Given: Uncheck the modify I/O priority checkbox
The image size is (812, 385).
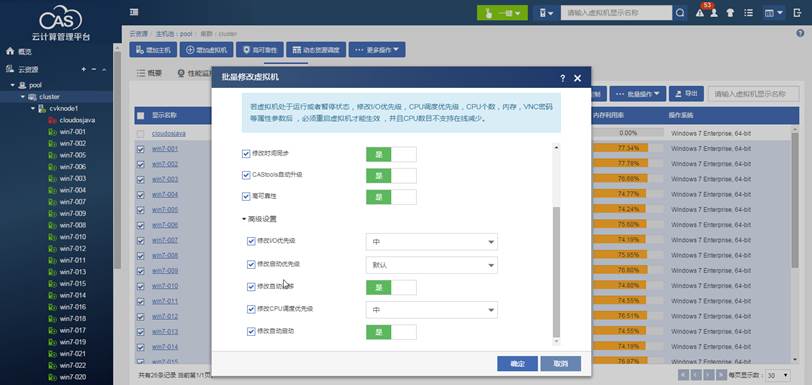Looking at the screenshot, I should tap(251, 241).
